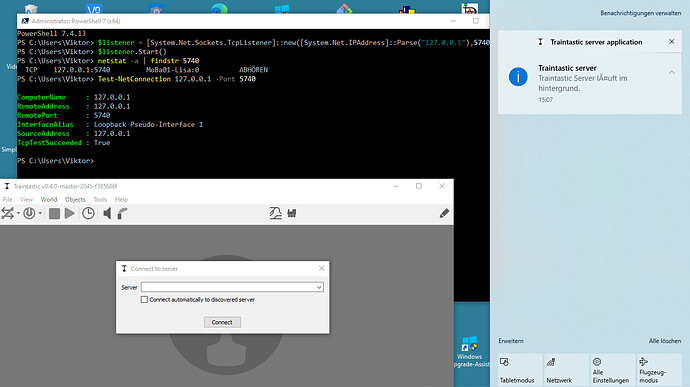Click Benachrichtigungen verwalten link

pyautogui.click(x=640, y=13)
